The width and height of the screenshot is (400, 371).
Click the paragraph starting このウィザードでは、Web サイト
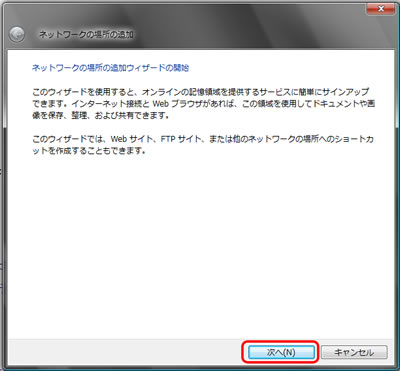coord(203,145)
